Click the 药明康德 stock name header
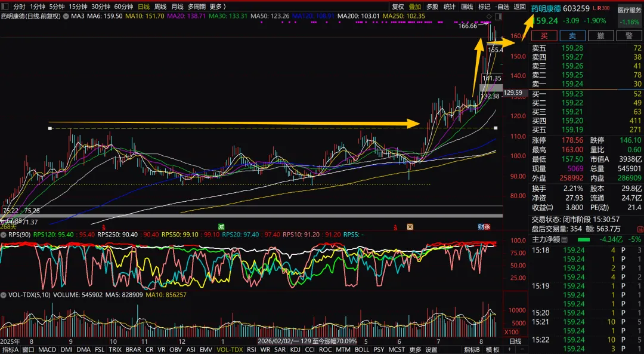 click(546, 8)
